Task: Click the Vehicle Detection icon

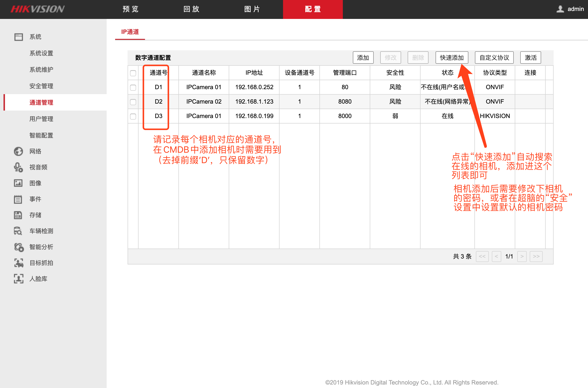Action: tap(18, 231)
